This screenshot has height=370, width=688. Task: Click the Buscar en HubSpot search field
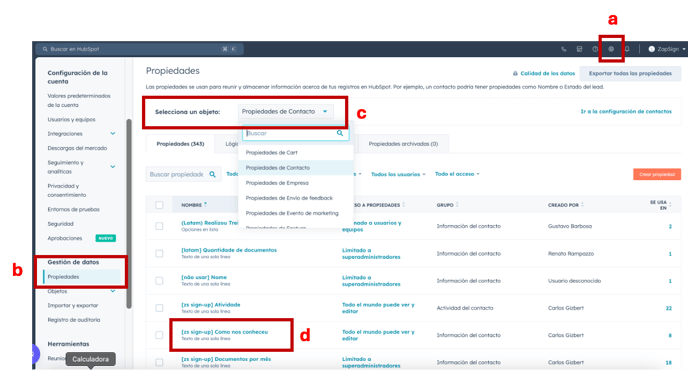pos(140,49)
